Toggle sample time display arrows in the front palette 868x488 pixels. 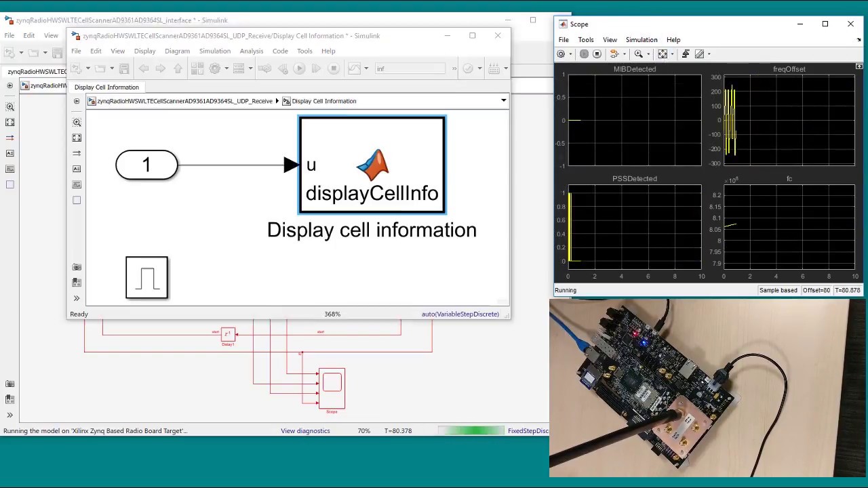(77, 153)
